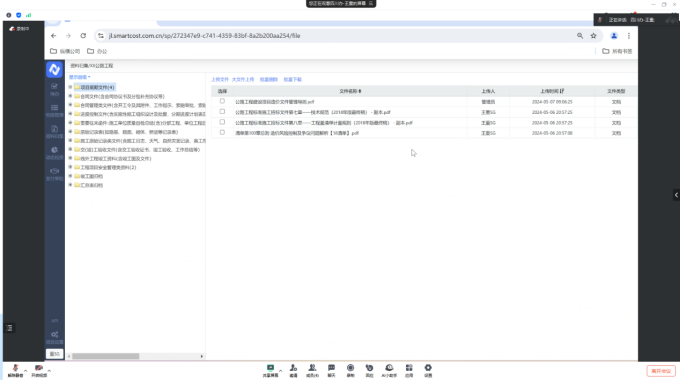680x380 pixels.
Task: Check the box for the first pdf file row
Action: point(222,101)
